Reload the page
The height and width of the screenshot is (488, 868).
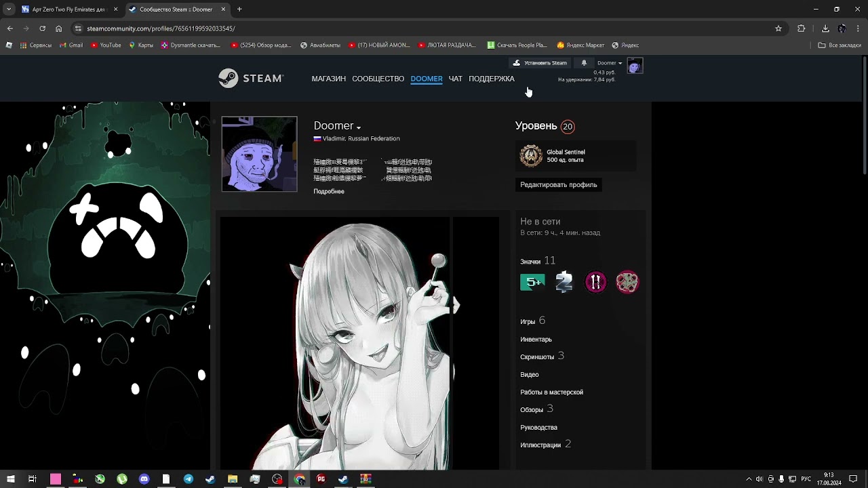[42, 28]
